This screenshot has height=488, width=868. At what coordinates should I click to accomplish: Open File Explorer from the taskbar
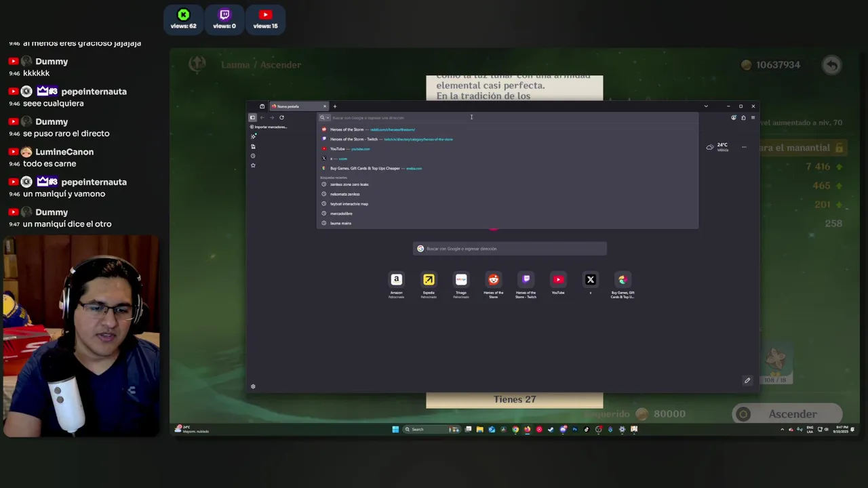(479, 429)
